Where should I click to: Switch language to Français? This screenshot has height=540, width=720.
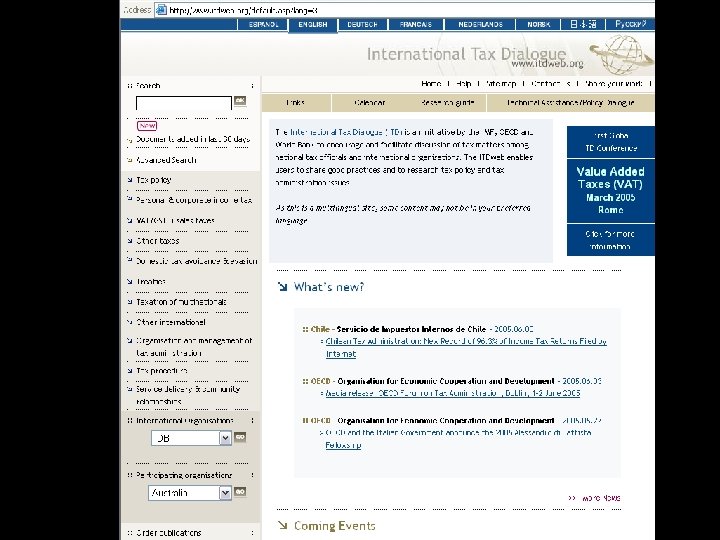point(416,24)
